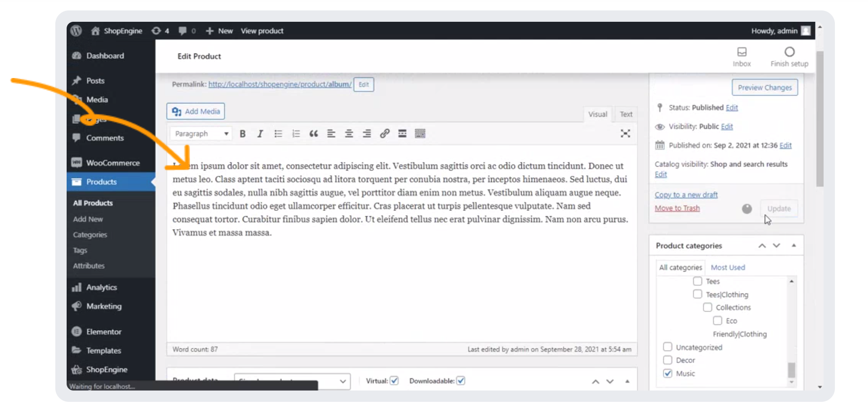Apply blockquote formatting
Viewport: 868px width, 415px height.
point(314,134)
